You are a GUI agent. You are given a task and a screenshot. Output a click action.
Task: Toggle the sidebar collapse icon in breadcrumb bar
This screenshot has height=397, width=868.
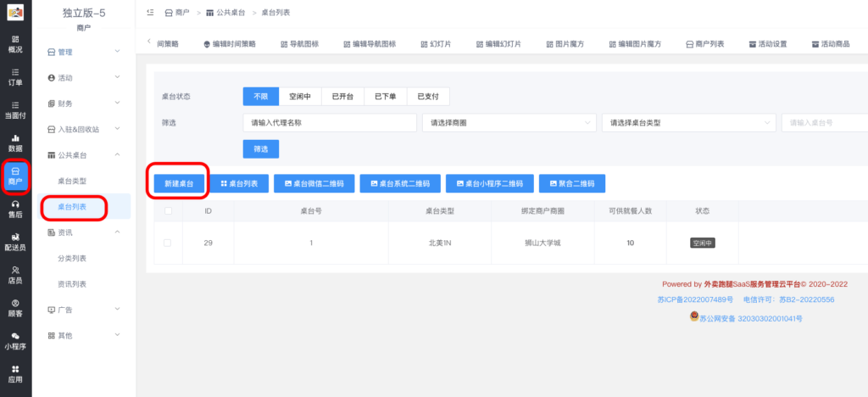[150, 12]
